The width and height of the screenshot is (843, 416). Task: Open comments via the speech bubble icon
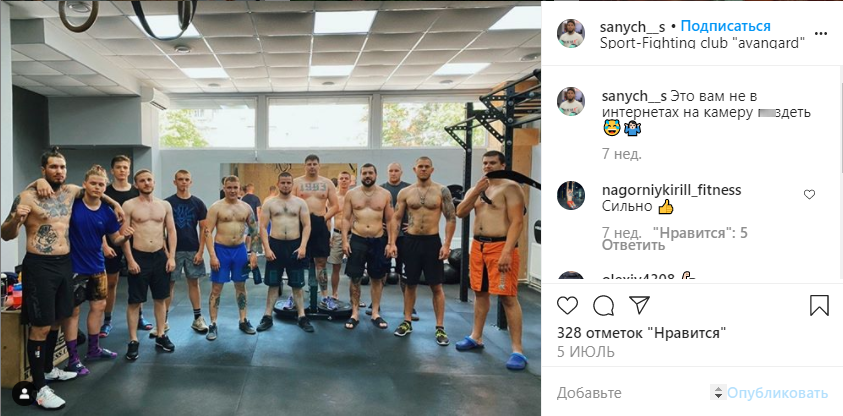tap(603, 305)
